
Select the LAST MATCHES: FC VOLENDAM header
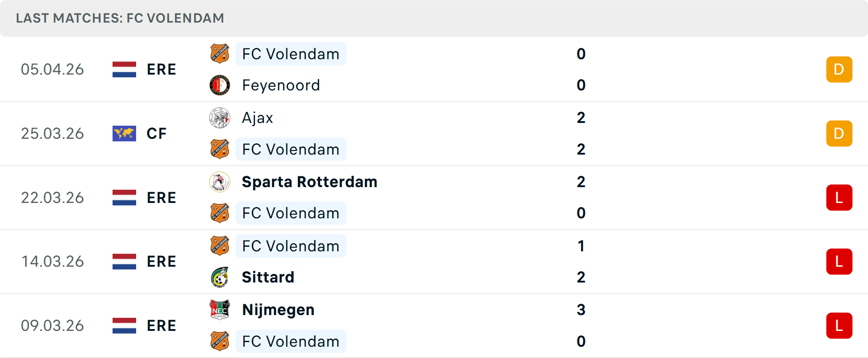[x=119, y=18]
